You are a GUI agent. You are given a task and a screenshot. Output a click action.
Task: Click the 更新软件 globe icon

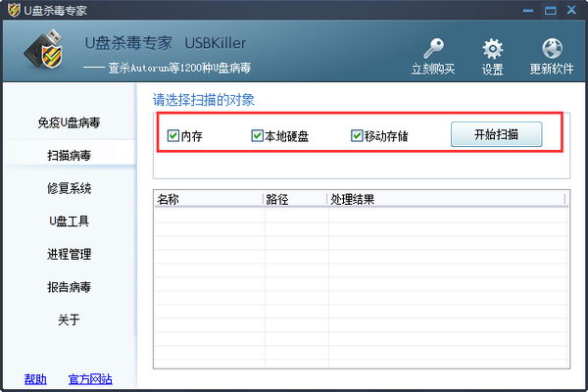click(552, 48)
